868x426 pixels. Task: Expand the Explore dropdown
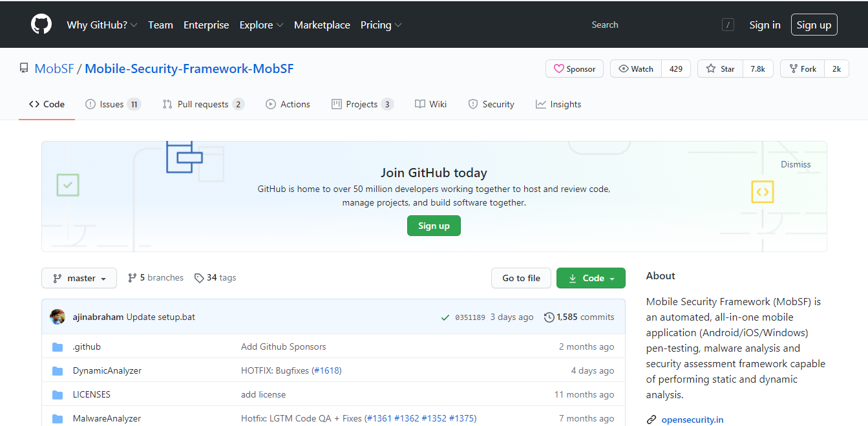click(261, 25)
